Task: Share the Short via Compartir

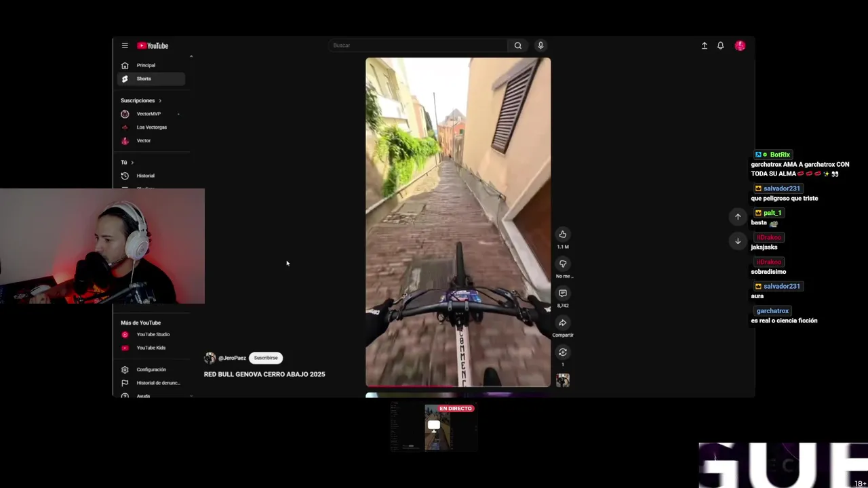Action: (x=563, y=323)
